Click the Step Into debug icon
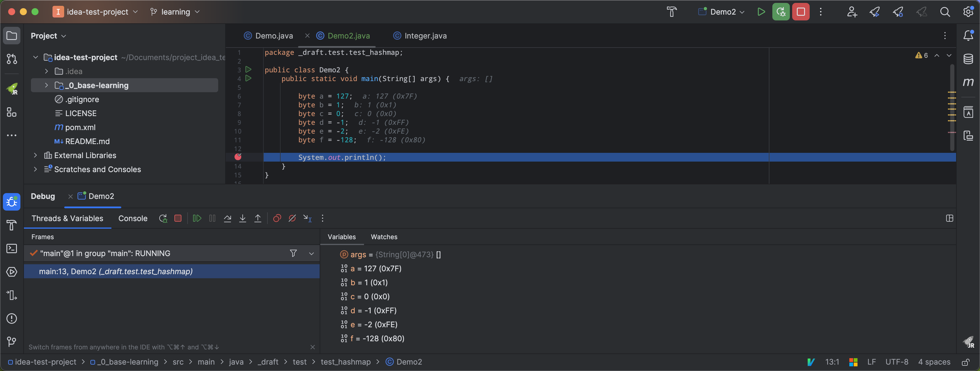This screenshot has width=980, height=371. 242,218
